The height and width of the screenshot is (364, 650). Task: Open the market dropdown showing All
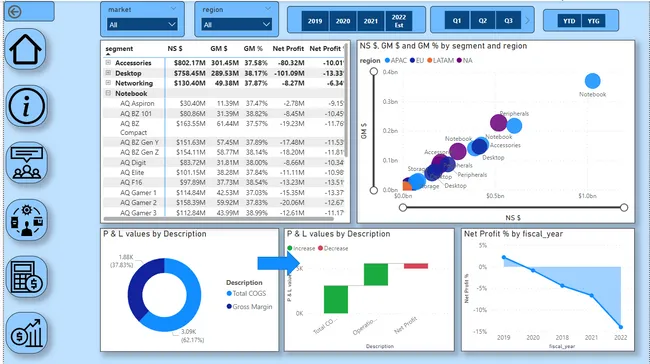142,25
